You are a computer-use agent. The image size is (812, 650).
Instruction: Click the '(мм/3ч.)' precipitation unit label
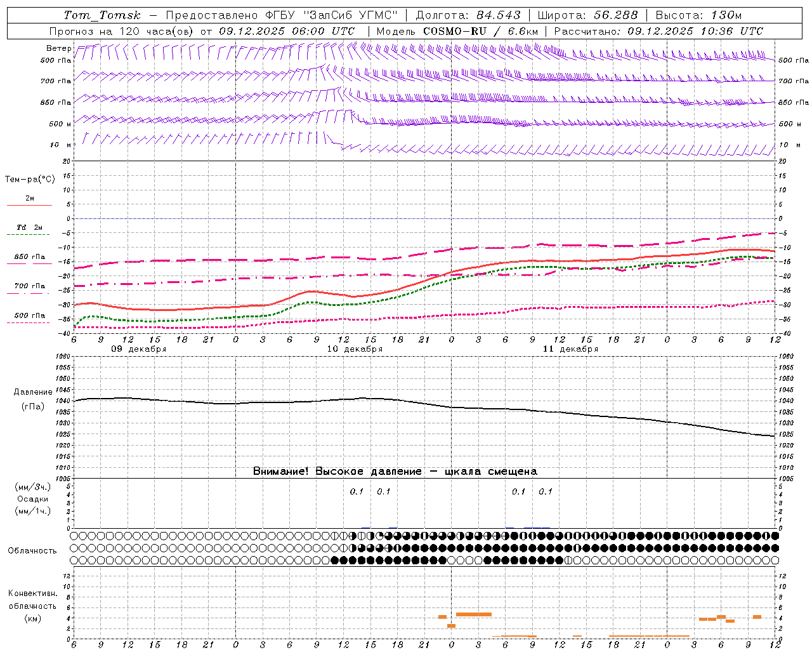click(32, 487)
